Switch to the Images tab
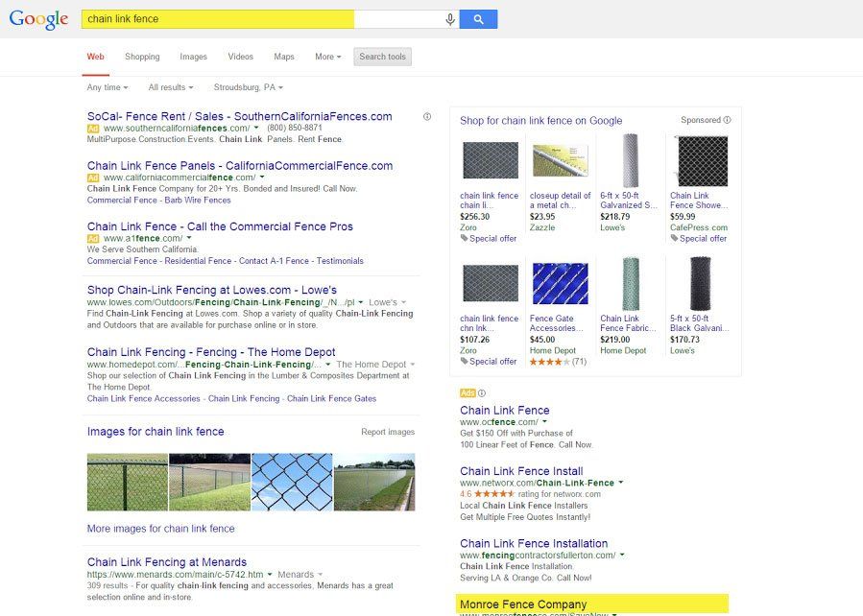 point(193,57)
